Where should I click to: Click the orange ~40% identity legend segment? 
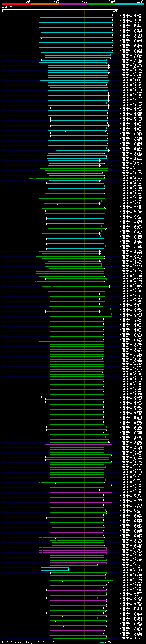45,4
